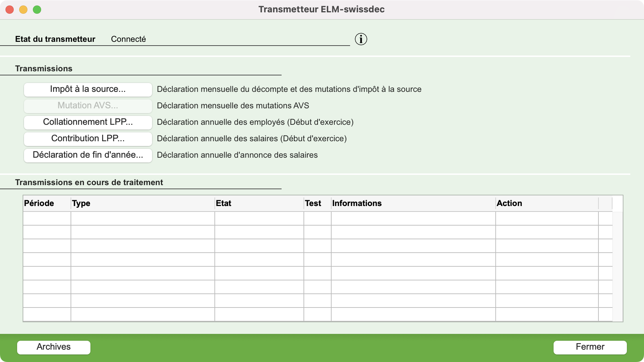Viewport: 644px width, 362px height.
Task: Click text 'Déclaration mensuelle des mutations AVS'
Action: (233, 106)
